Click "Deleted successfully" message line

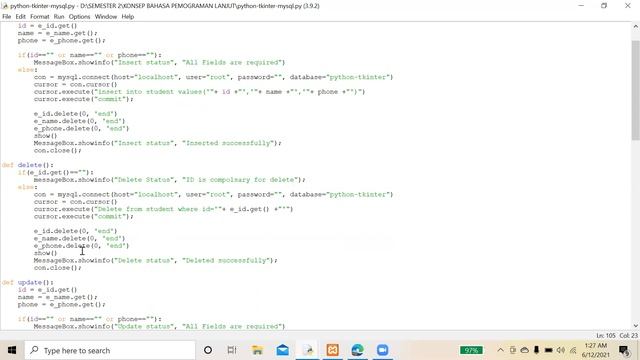pos(156,260)
